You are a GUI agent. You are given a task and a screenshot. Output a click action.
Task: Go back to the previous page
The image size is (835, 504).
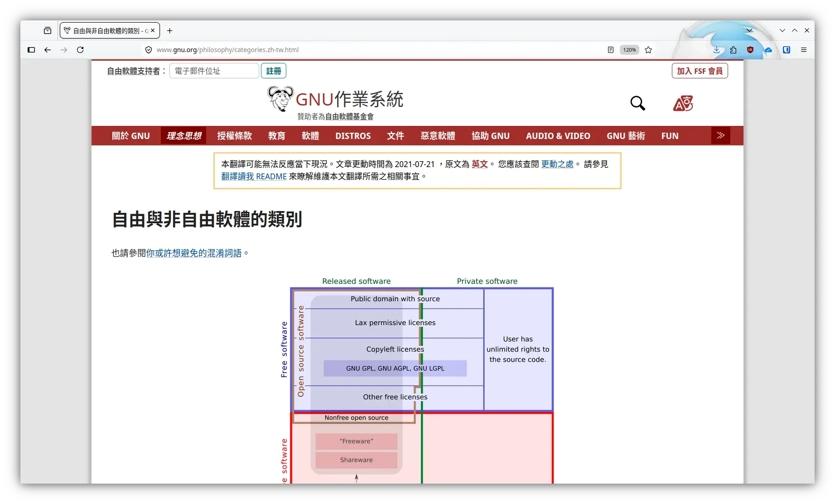coord(48,50)
